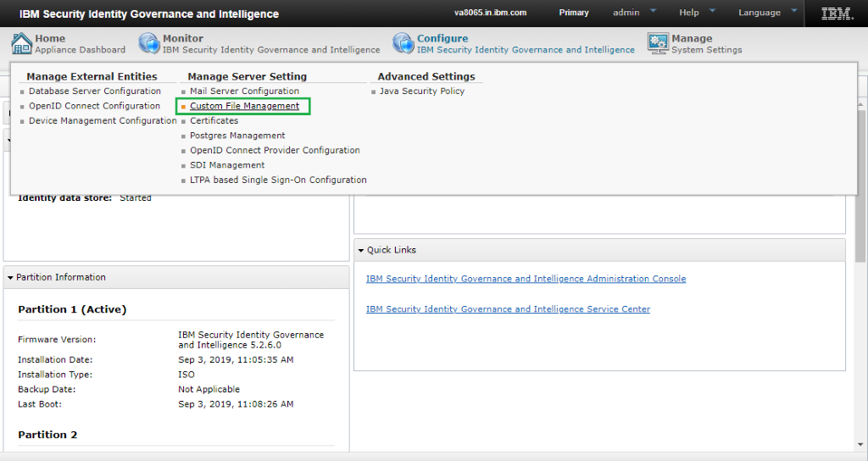This screenshot has width=868, height=461.
Task: Collapse the Partition Information panel
Action: (x=10, y=277)
